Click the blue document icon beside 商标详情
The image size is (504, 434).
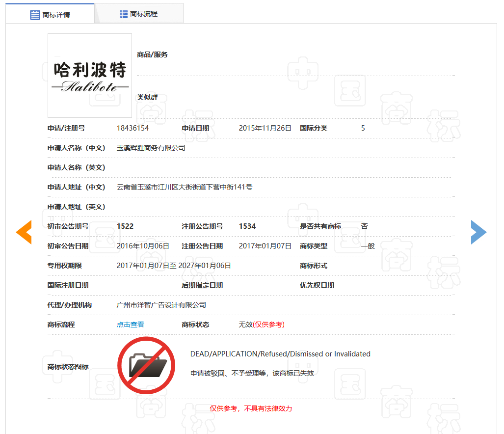tap(35, 15)
